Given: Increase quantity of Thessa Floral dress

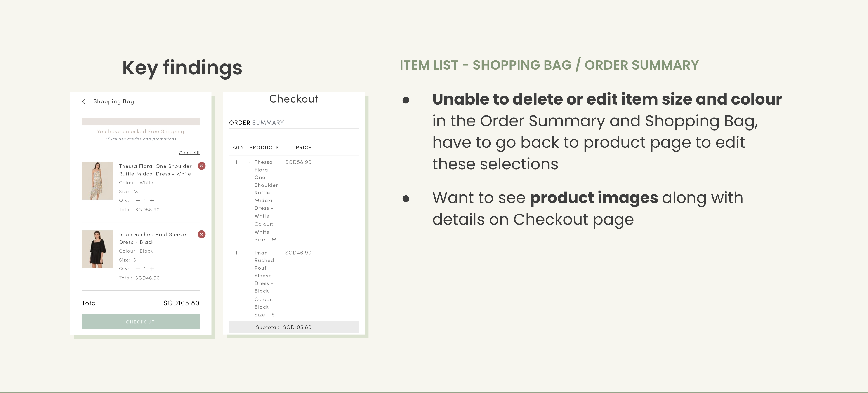Looking at the screenshot, I should tap(152, 200).
